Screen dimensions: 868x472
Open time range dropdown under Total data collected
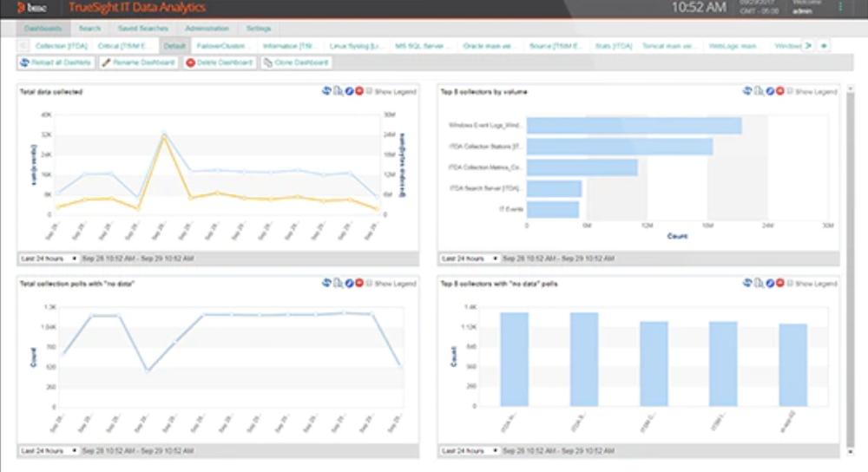tap(49, 259)
